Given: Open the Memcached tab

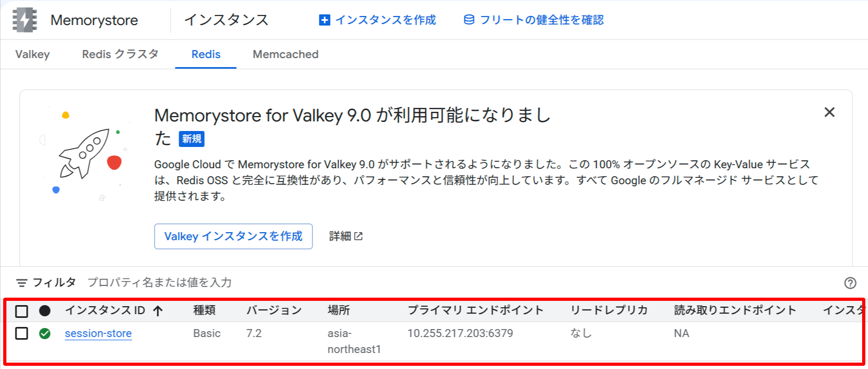Looking at the screenshot, I should click(286, 54).
